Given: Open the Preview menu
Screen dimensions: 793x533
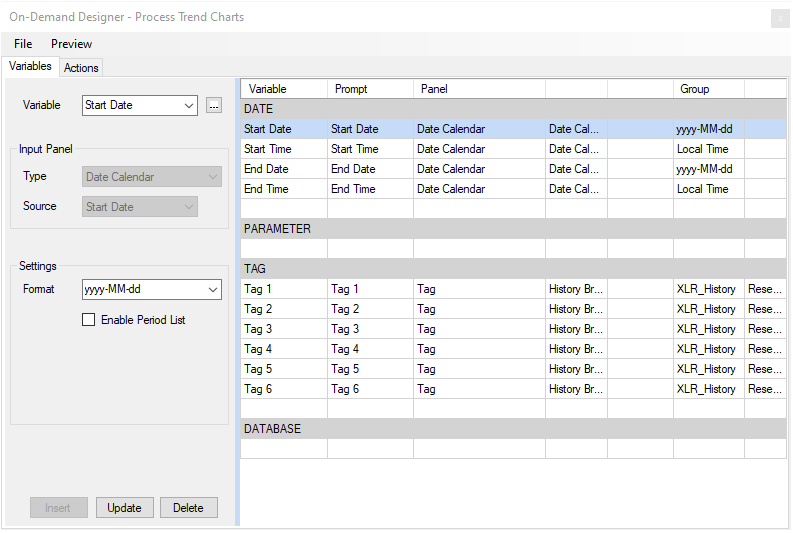Looking at the screenshot, I should pyautogui.click(x=71, y=44).
